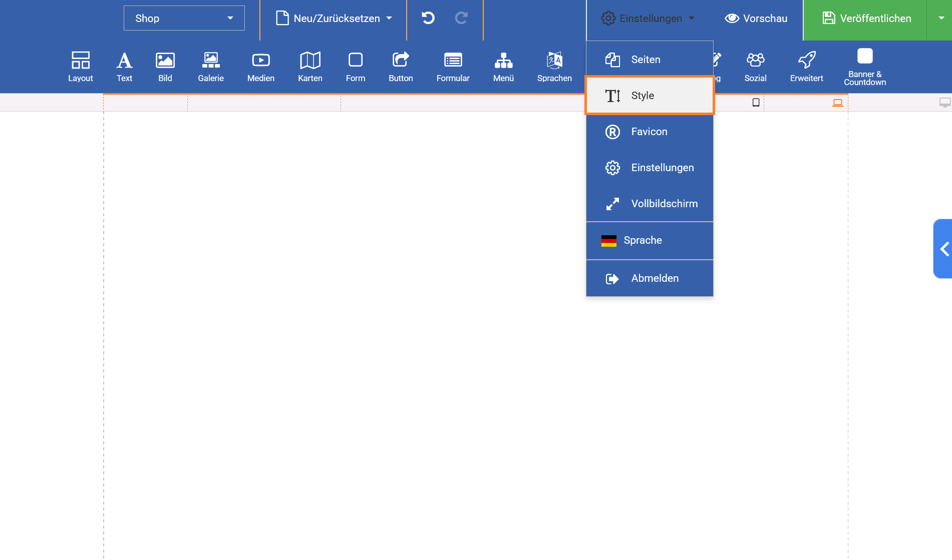This screenshot has width=952, height=560.
Task: Open the Erweitert rocket tool
Action: (x=806, y=67)
